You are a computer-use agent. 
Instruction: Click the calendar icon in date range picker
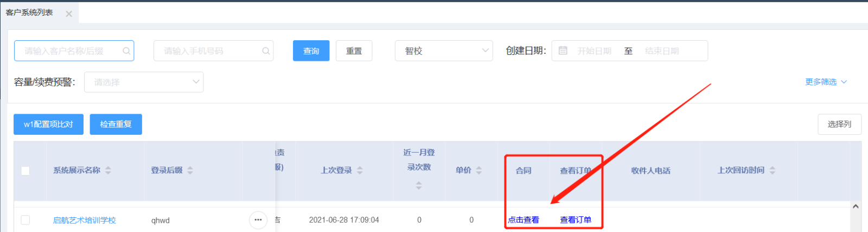(x=563, y=51)
